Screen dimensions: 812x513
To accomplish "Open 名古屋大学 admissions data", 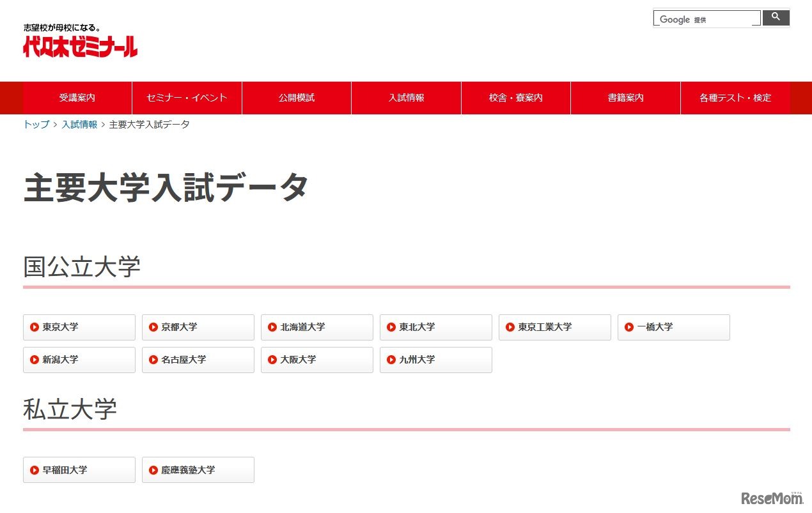I will [198, 360].
